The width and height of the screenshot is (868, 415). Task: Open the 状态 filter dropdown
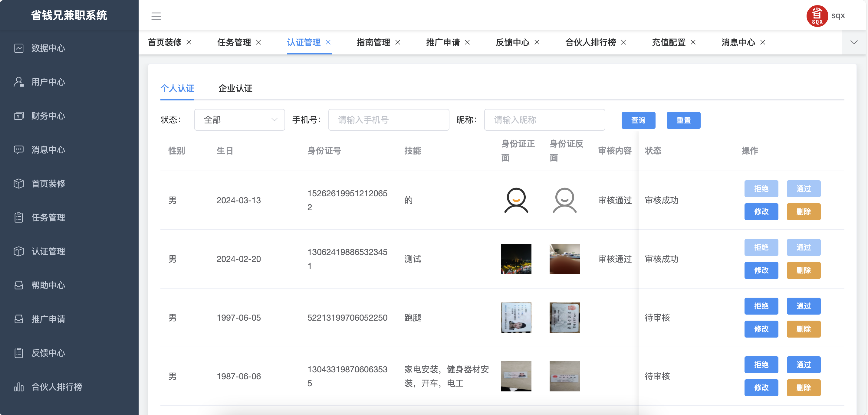pos(239,119)
